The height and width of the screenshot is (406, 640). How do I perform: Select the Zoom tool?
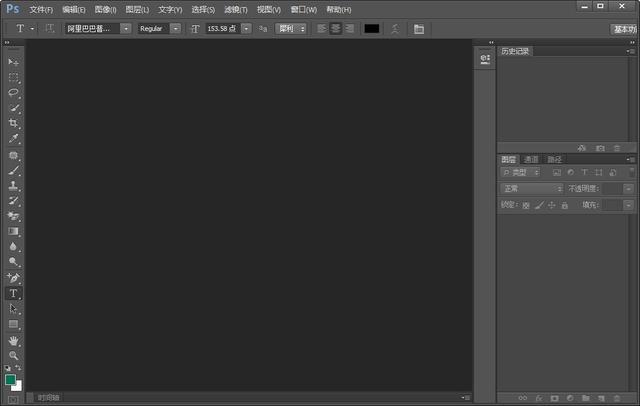click(x=13, y=355)
